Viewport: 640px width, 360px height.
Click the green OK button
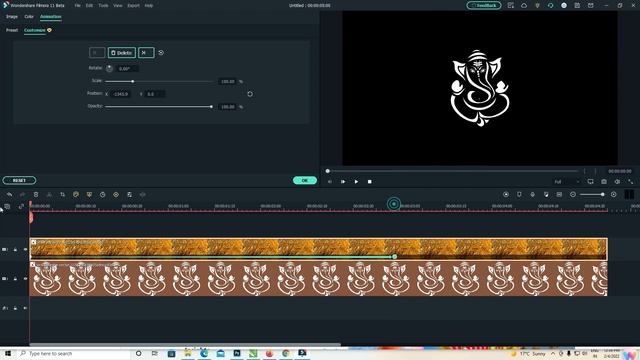pyautogui.click(x=304, y=180)
